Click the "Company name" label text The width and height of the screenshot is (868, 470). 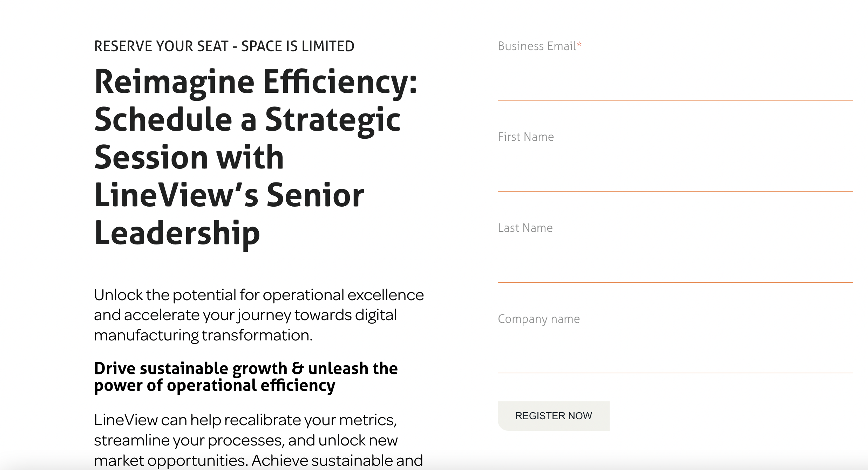[x=538, y=319]
